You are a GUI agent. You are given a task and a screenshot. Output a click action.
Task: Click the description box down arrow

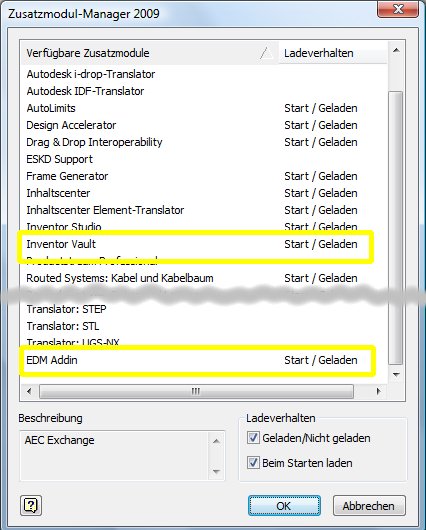[x=216, y=471]
